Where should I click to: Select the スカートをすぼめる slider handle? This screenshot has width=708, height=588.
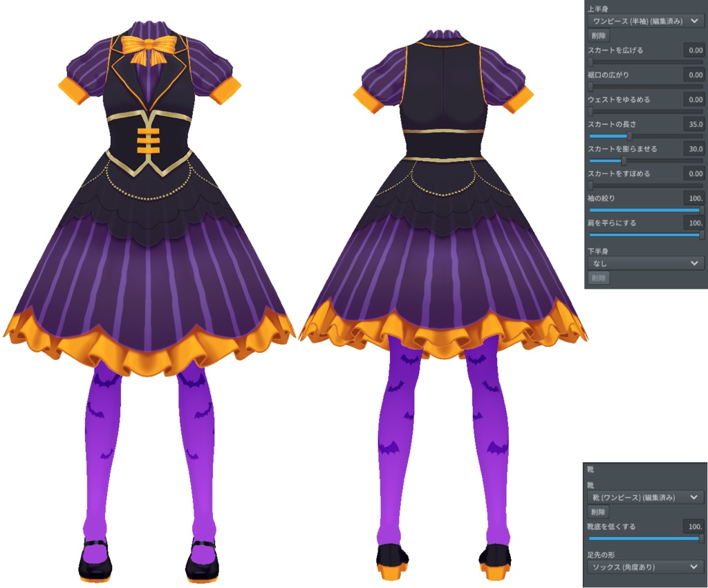pos(592,184)
